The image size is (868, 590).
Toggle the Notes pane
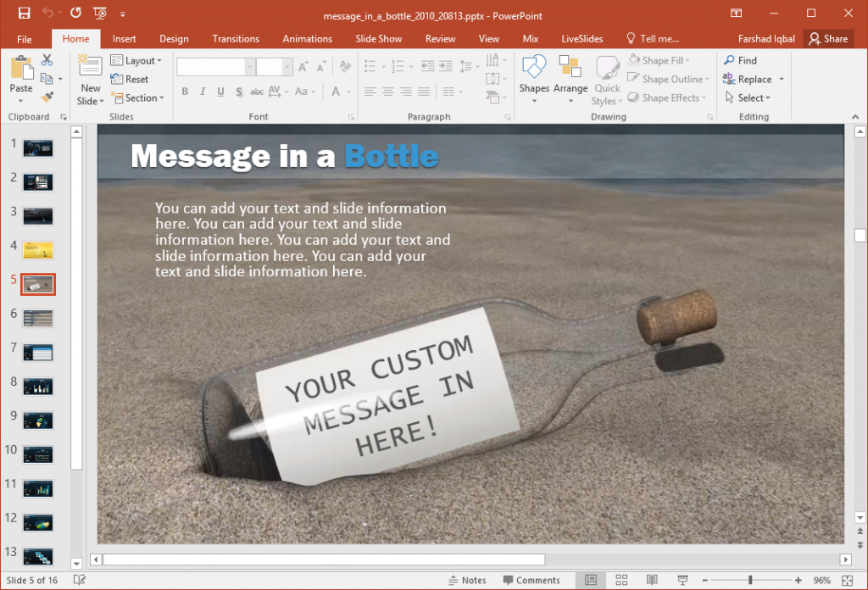[468, 580]
